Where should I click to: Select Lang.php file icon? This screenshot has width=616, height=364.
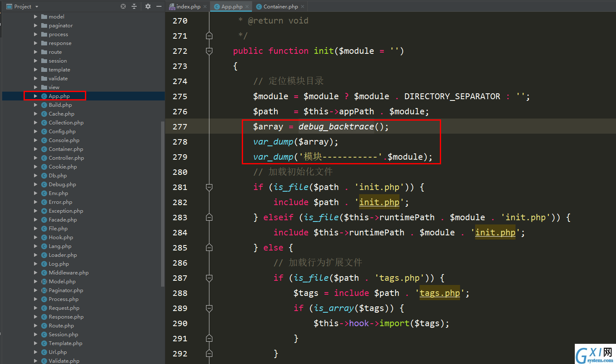click(44, 246)
